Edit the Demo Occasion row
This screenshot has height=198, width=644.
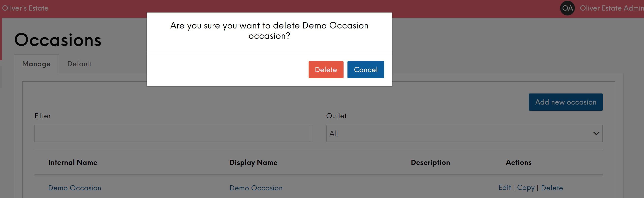pyautogui.click(x=504, y=187)
